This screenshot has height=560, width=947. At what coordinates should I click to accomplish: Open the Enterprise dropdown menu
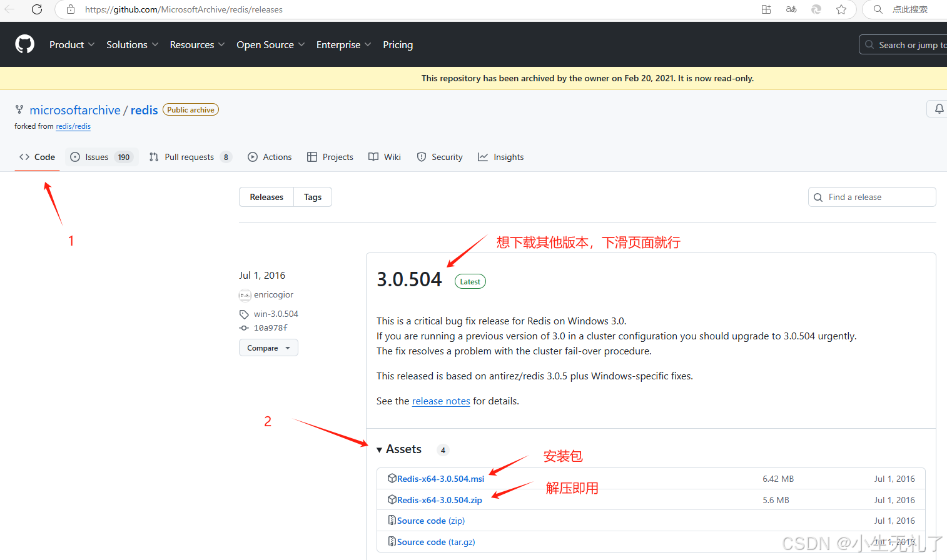pyautogui.click(x=344, y=44)
